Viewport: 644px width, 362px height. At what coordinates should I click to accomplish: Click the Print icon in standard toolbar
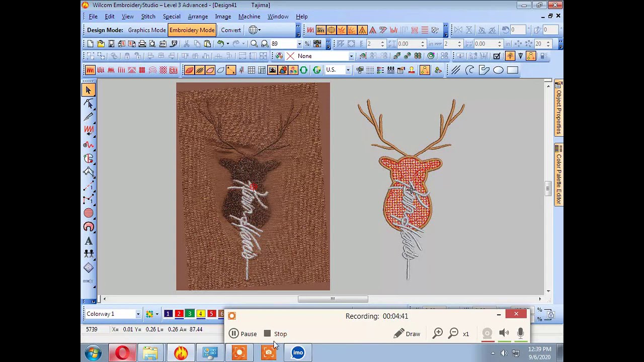coord(142,44)
